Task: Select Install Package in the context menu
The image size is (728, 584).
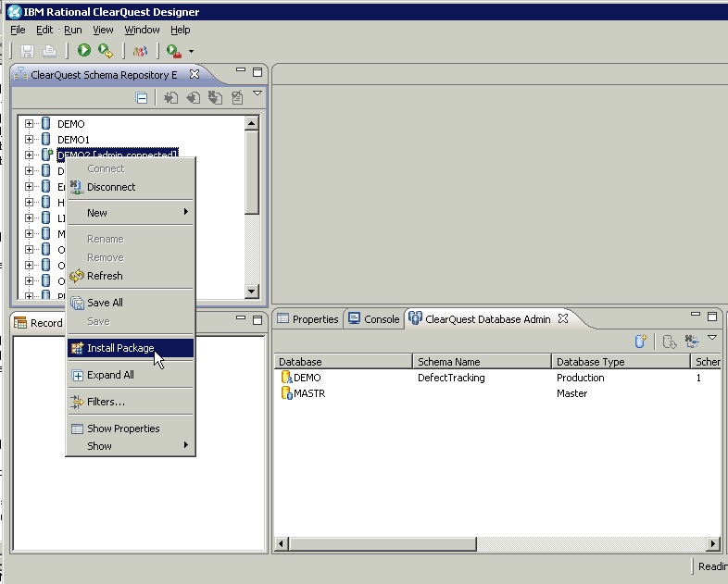Action: (x=131, y=348)
